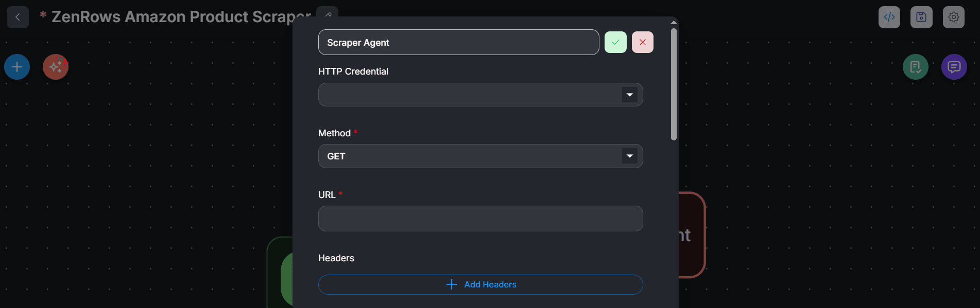Cancel renaming with red X button

click(643, 42)
